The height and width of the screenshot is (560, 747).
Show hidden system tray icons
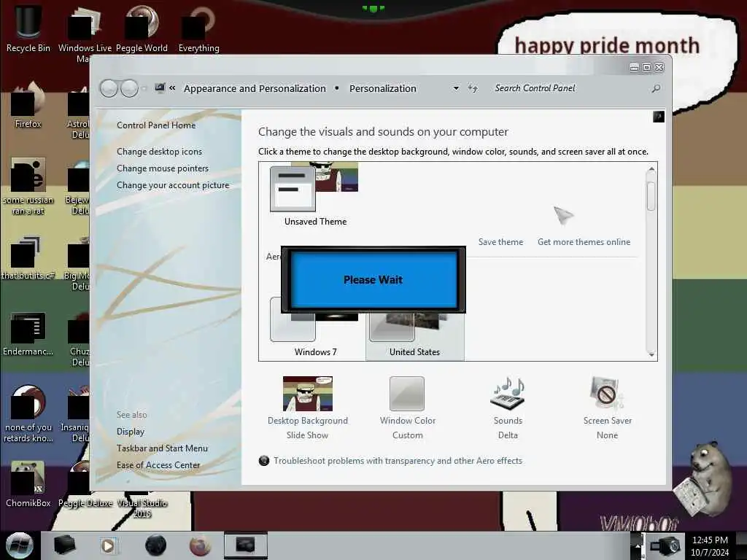638,545
